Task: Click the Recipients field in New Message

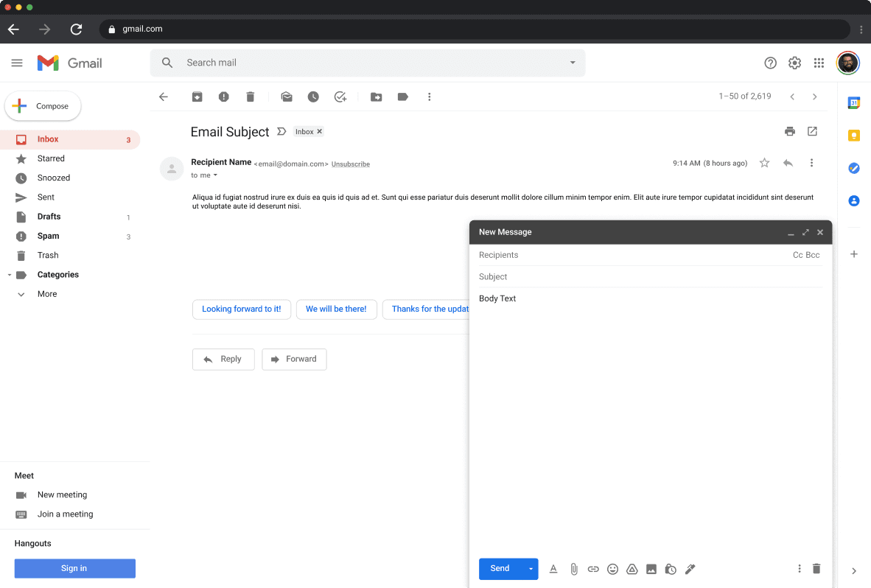Action: [x=633, y=255]
